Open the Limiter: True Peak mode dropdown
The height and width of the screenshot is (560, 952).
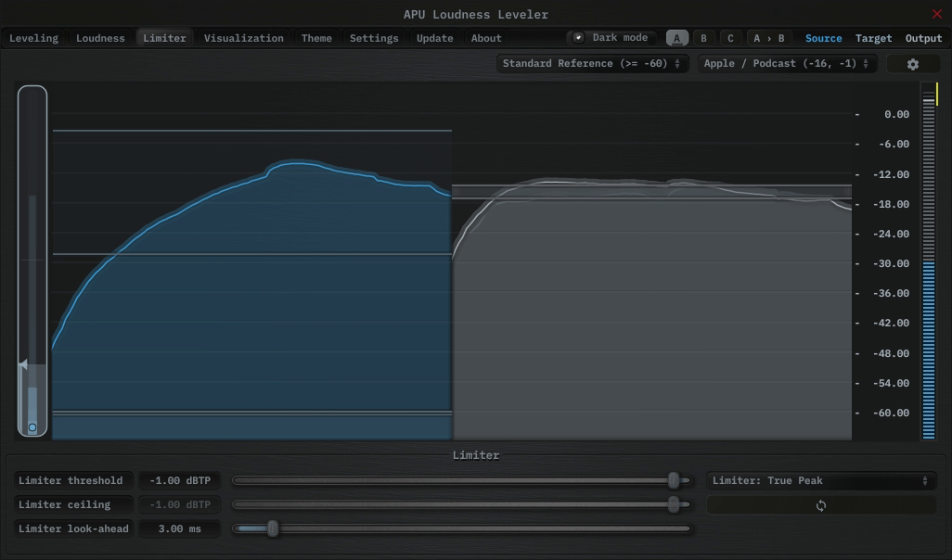coord(820,480)
